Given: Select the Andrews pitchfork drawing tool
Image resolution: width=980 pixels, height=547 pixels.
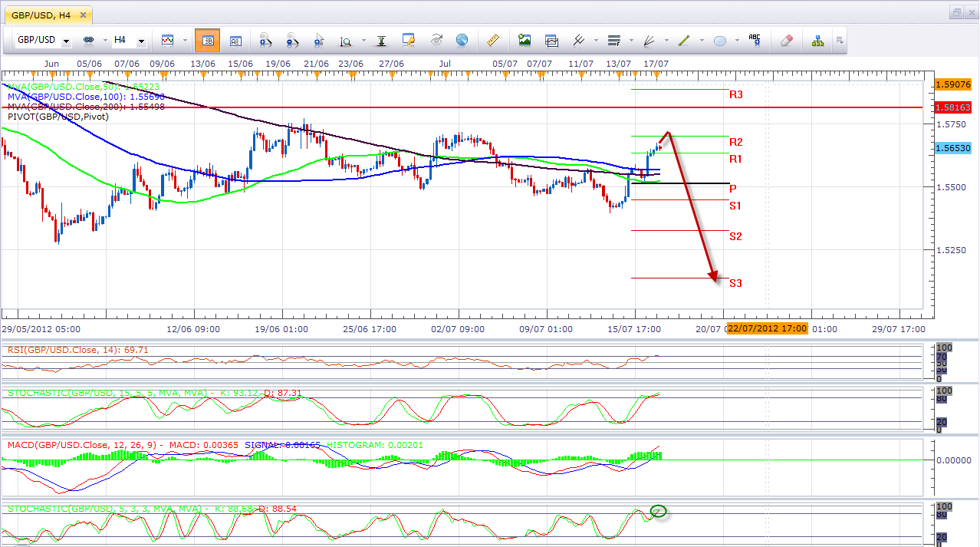Looking at the screenshot, I should (579, 40).
